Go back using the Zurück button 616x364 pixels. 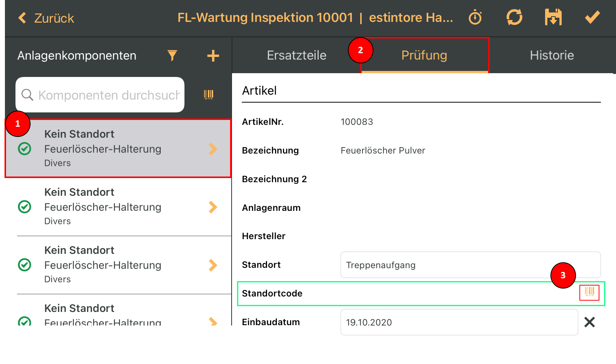[46, 18]
